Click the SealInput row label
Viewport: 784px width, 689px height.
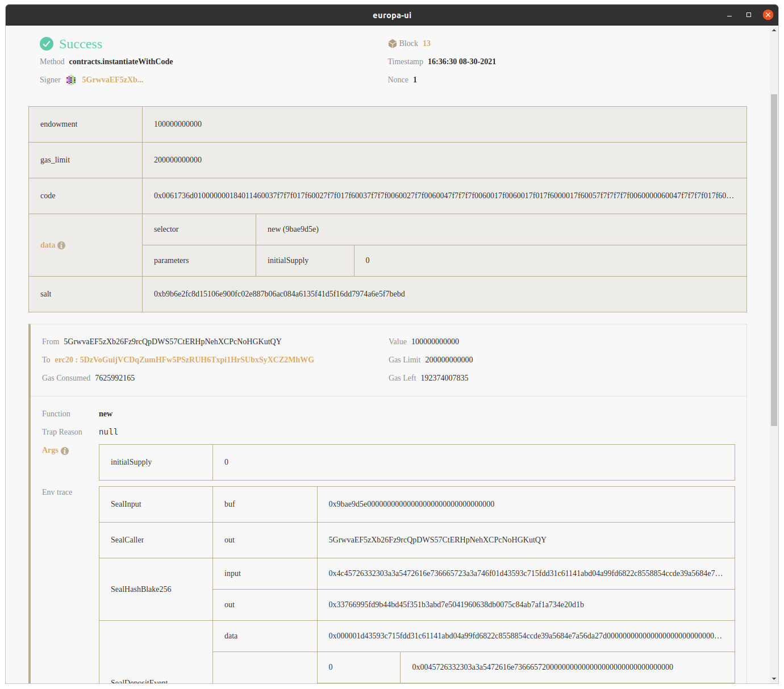click(126, 504)
